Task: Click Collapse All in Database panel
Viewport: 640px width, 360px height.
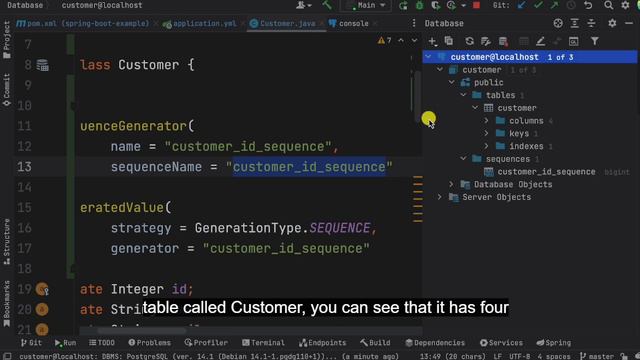Action: (591, 23)
